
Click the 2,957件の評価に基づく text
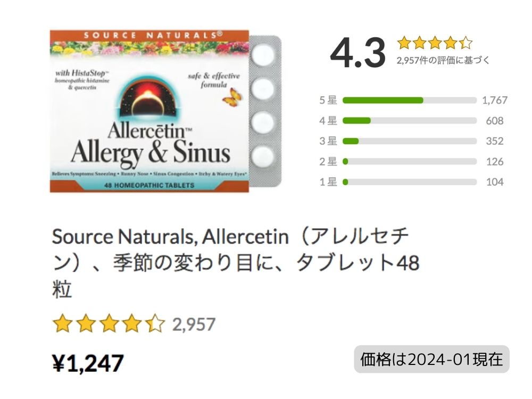[x=443, y=61]
